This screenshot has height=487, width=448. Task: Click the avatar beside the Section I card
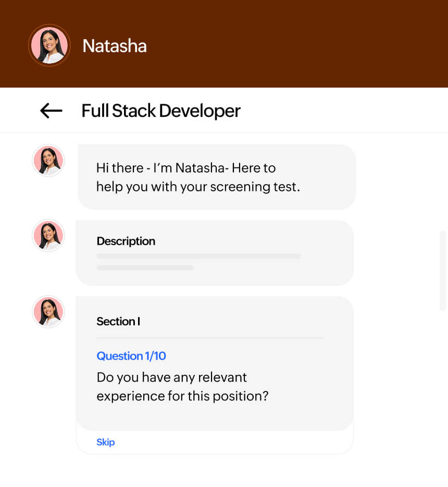pyautogui.click(x=48, y=311)
